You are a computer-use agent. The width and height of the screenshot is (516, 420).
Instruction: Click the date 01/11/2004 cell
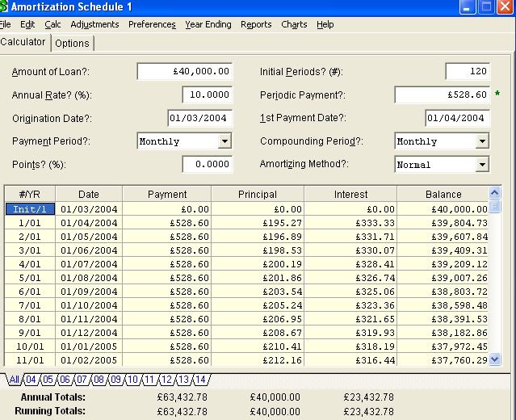pos(89,319)
